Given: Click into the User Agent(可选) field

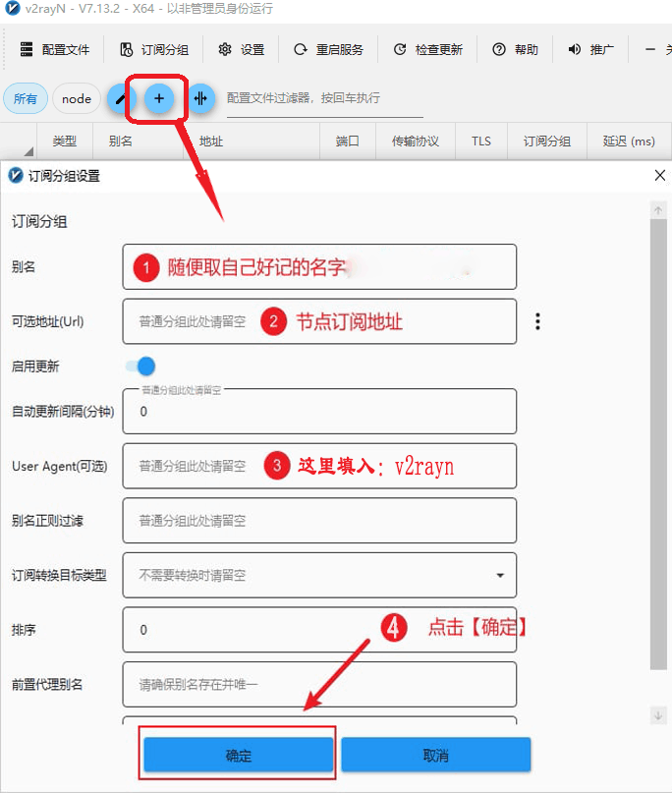Looking at the screenshot, I should pos(319,466).
